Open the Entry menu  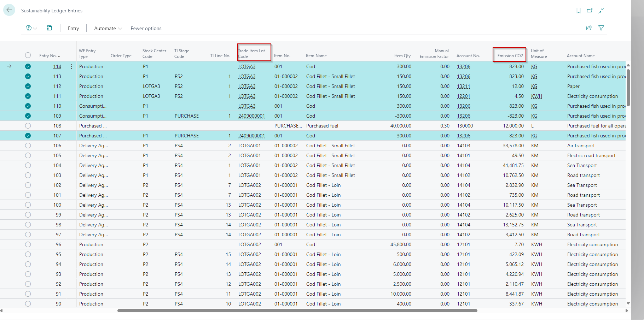[x=73, y=28]
